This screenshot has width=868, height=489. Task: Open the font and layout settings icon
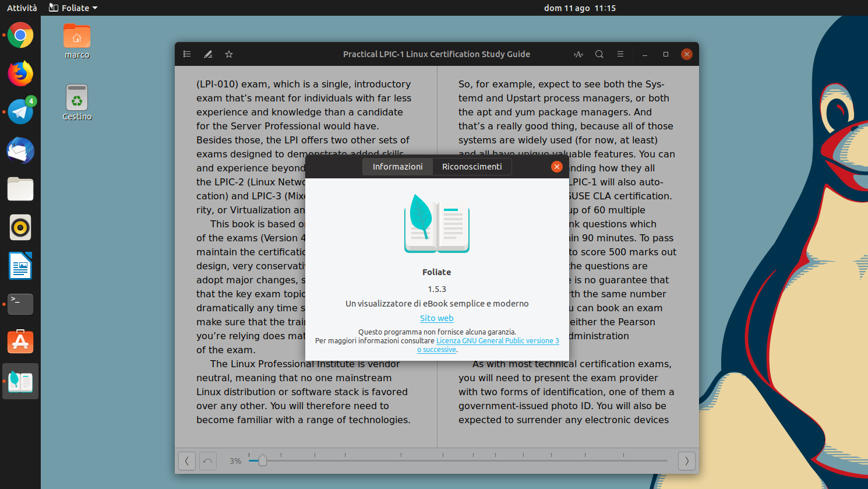tap(578, 54)
